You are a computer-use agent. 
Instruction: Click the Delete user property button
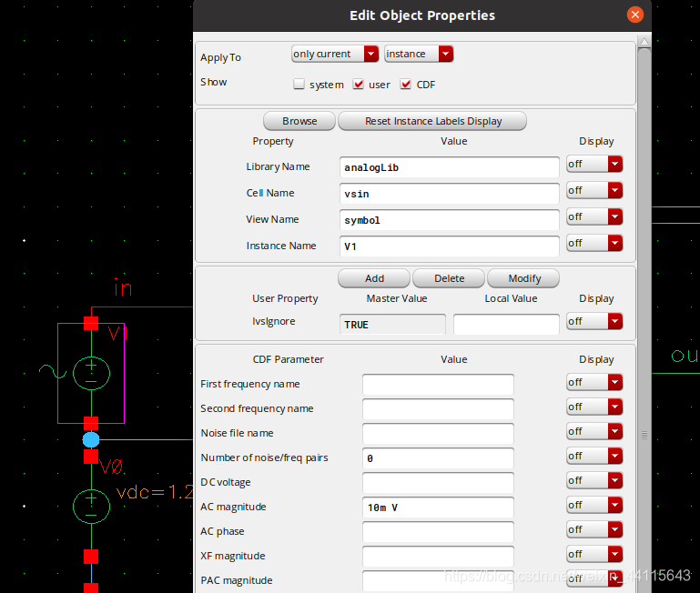(x=449, y=278)
